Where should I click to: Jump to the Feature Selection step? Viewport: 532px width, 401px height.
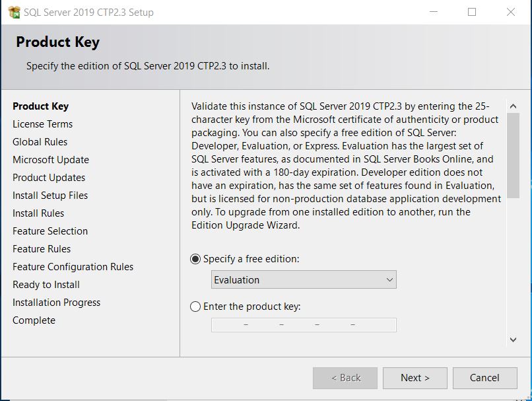tap(50, 231)
